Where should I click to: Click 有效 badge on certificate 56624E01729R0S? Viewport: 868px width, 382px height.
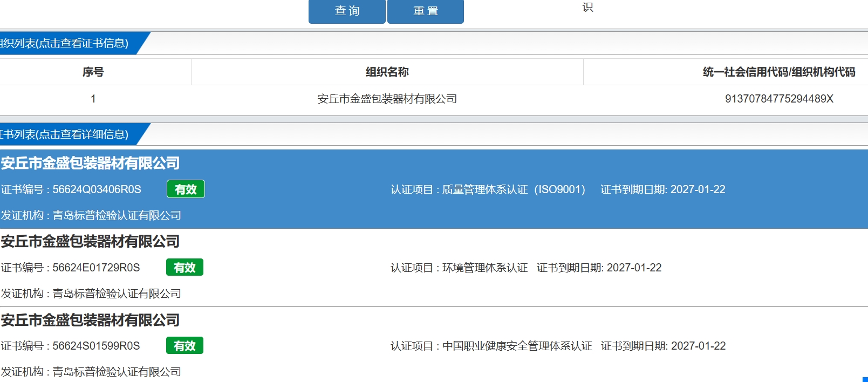tap(184, 268)
